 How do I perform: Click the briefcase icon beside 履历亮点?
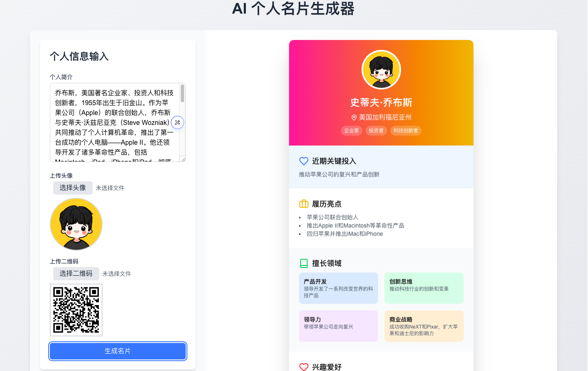click(x=304, y=204)
